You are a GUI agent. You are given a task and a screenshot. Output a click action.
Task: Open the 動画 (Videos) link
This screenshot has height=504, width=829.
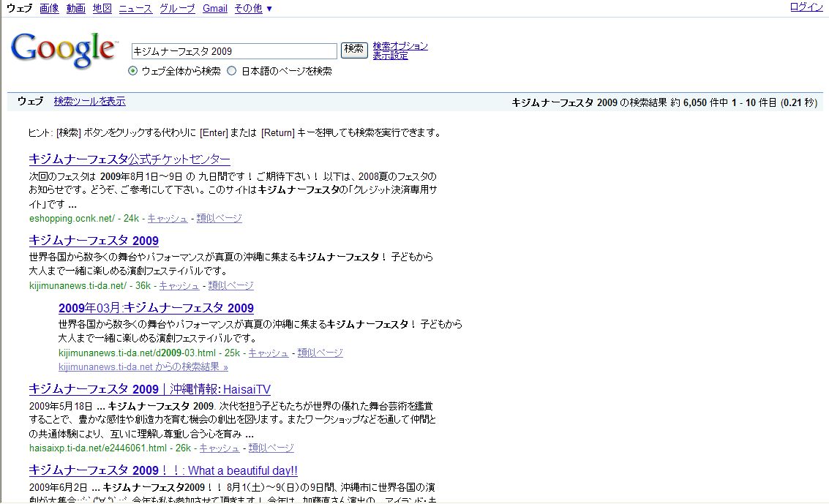coord(75,9)
